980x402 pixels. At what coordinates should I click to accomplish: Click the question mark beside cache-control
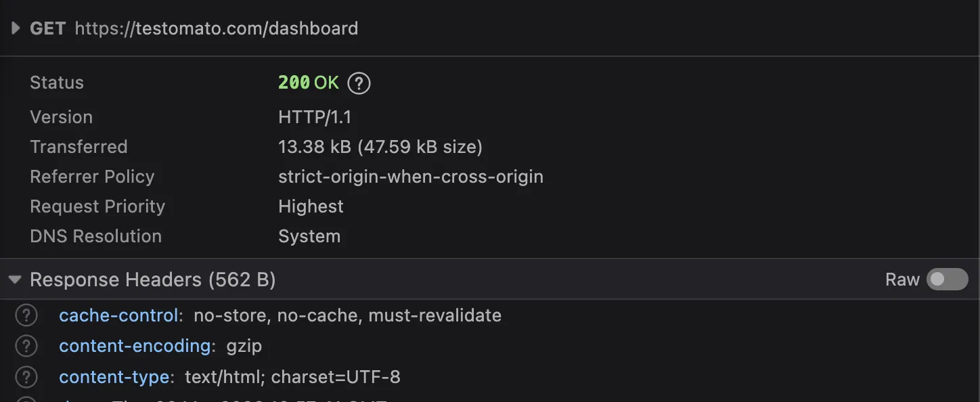(26, 315)
